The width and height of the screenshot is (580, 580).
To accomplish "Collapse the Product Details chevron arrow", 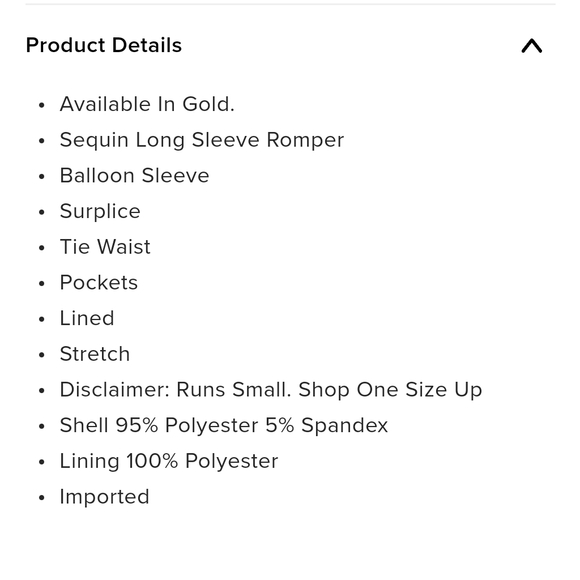I will [x=532, y=46].
